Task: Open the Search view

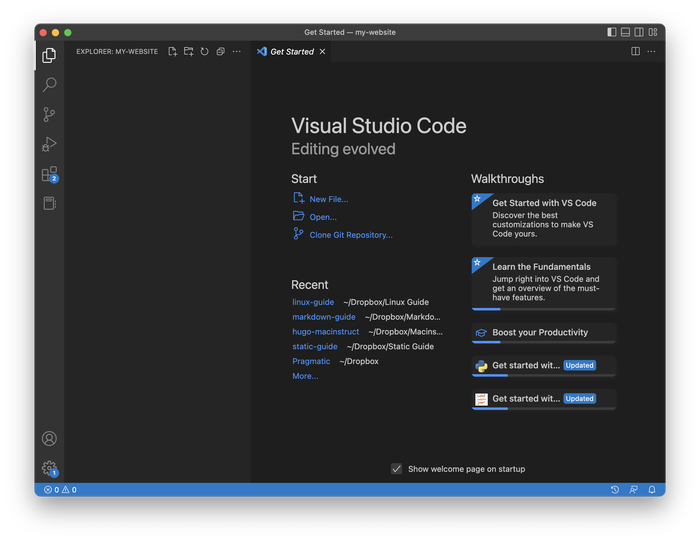Action: [x=49, y=84]
